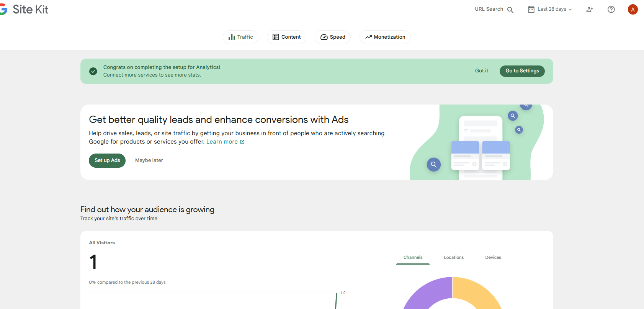
Task: Click the visitor count number 1
Action: point(93,262)
